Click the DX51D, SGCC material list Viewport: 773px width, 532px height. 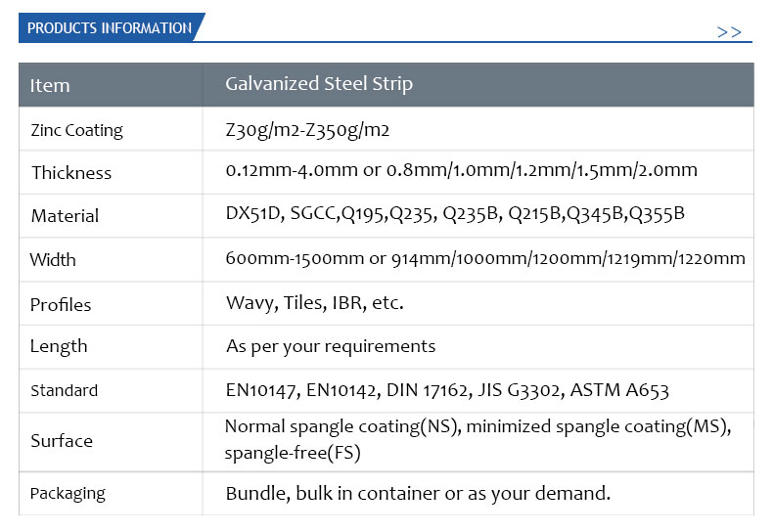point(455,214)
